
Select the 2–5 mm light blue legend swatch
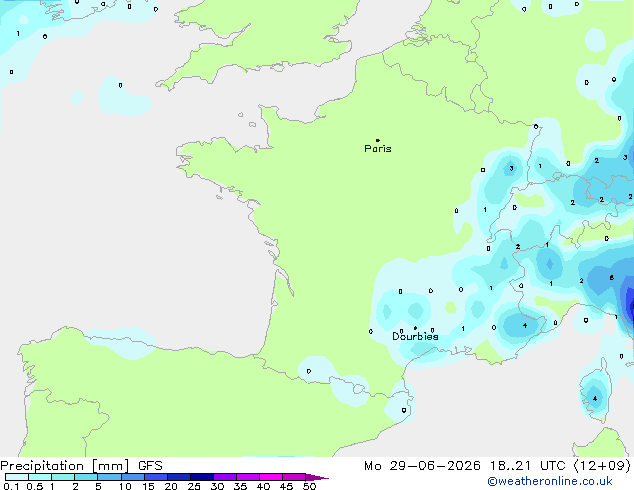(86, 477)
